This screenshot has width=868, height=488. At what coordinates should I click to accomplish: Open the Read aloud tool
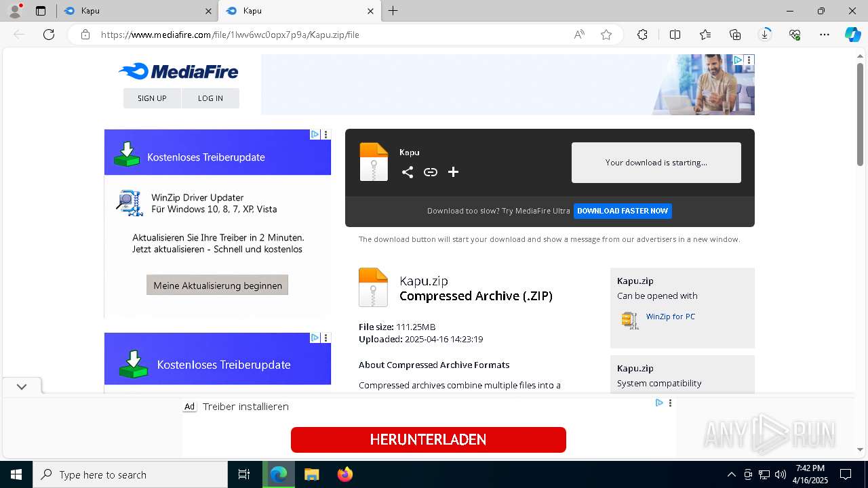579,35
